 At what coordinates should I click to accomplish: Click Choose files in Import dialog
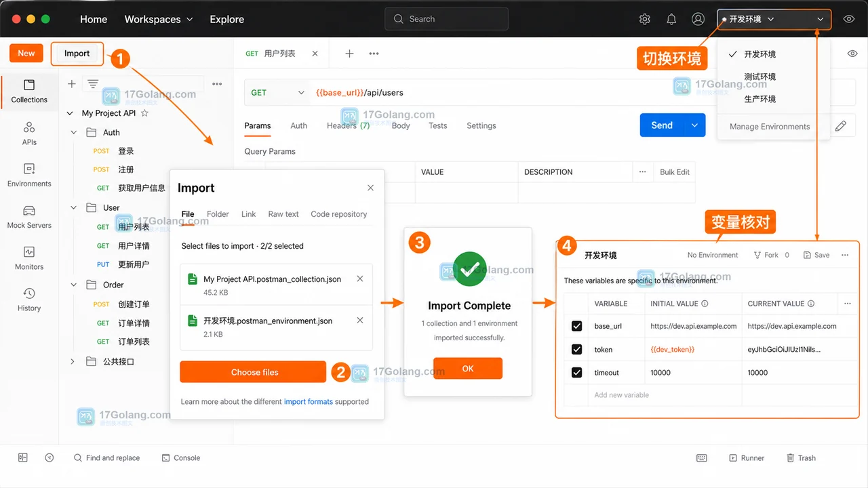253,372
